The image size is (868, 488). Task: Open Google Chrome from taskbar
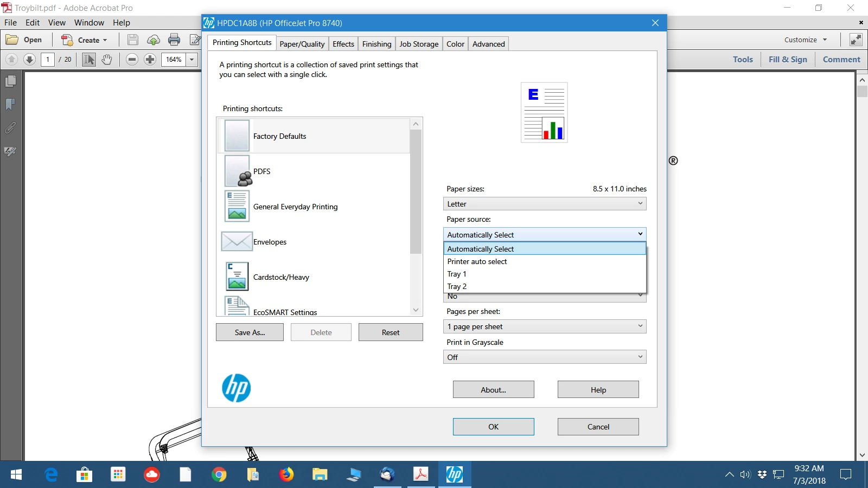[x=219, y=475]
